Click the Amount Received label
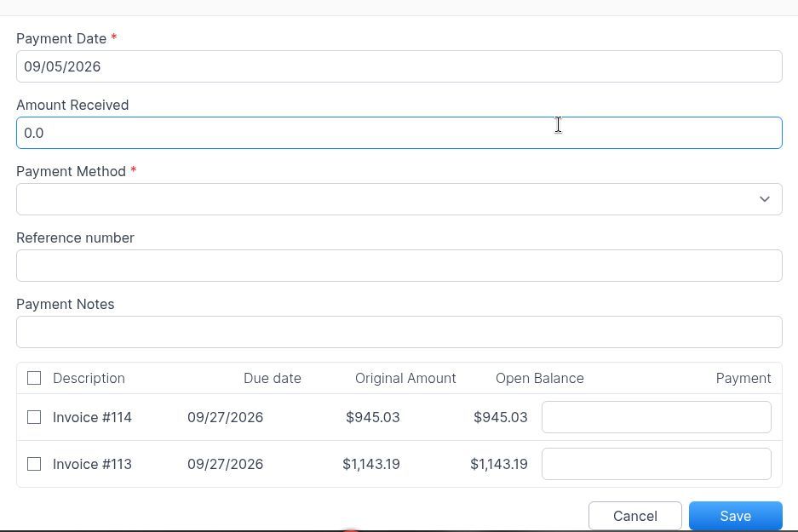The width and height of the screenshot is (798, 532). (72, 105)
